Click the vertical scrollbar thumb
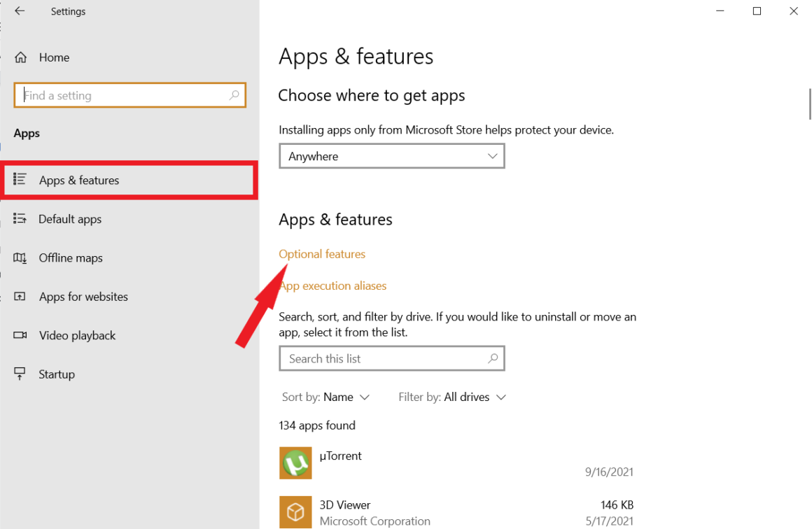 [810, 105]
